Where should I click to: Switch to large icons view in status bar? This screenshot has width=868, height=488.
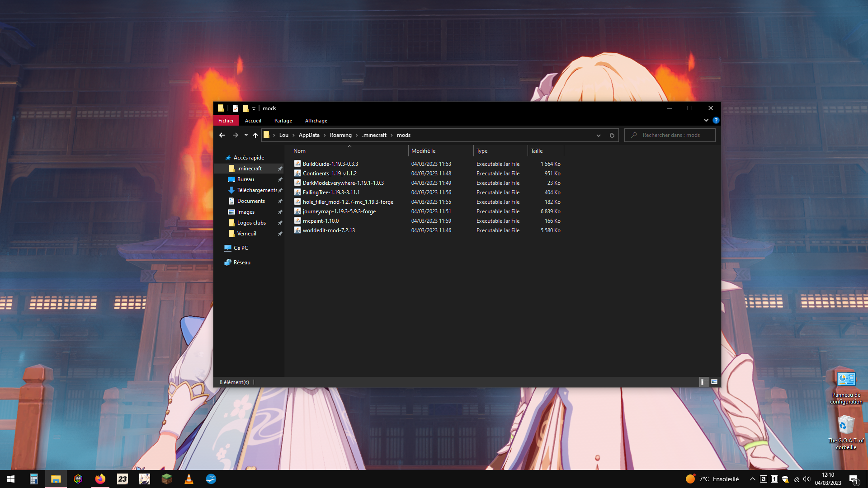(714, 382)
